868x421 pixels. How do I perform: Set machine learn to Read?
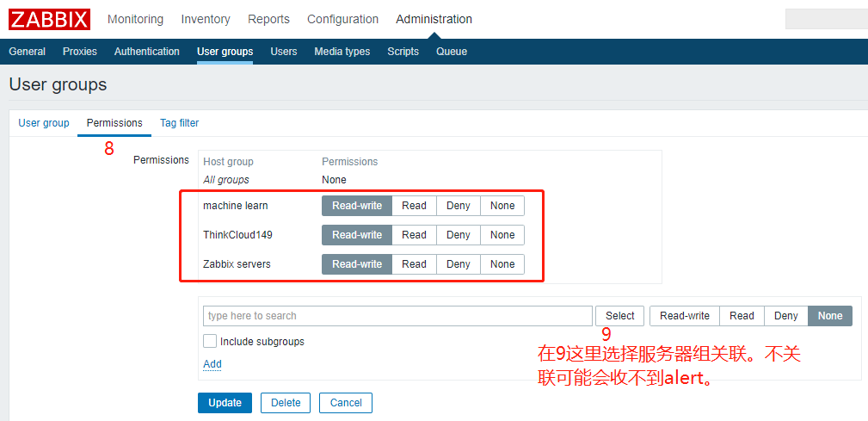[414, 206]
